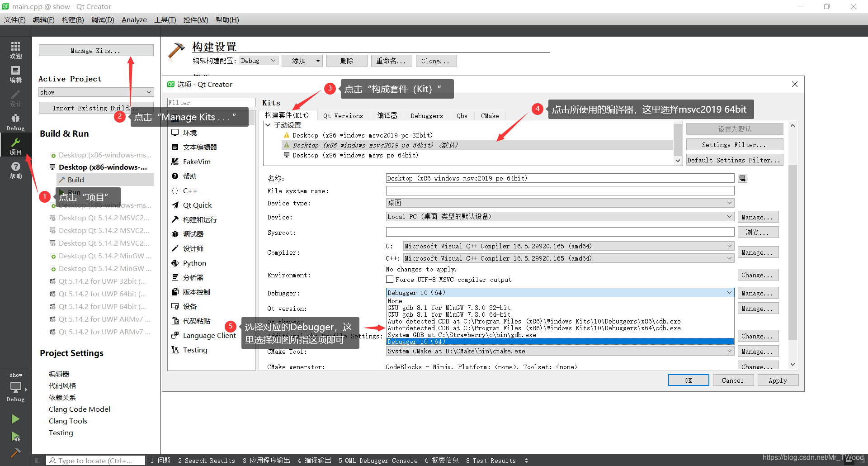Screen dimensions: 868x466
Task: Switch to Qt Versions tab
Action: (343, 116)
